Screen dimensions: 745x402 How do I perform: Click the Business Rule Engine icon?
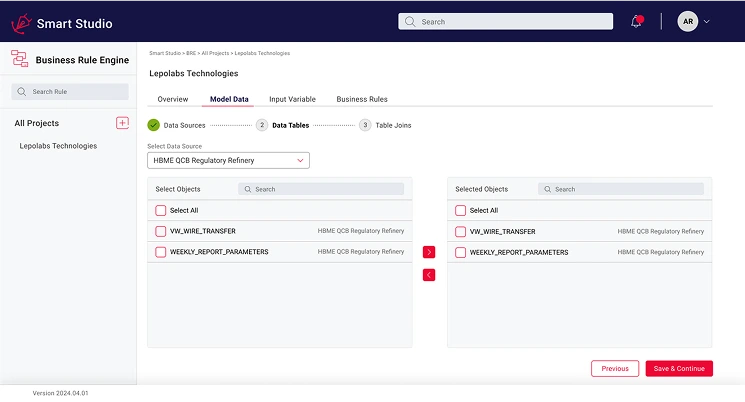coord(20,59)
